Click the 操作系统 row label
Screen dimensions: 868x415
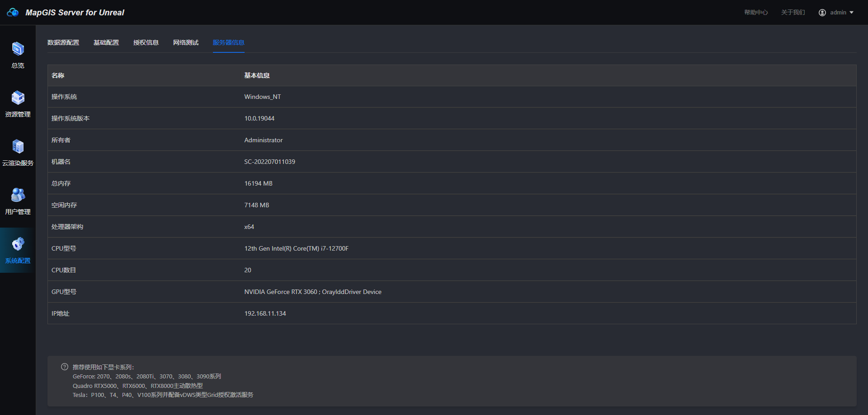coord(64,97)
